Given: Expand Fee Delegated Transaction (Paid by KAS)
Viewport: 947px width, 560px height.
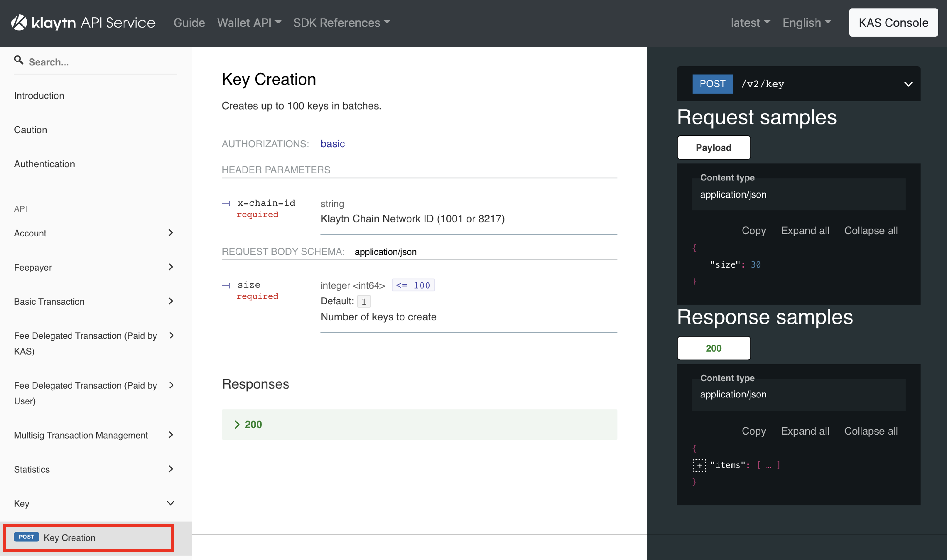Looking at the screenshot, I should pyautogui.click(x=96, y=343).
